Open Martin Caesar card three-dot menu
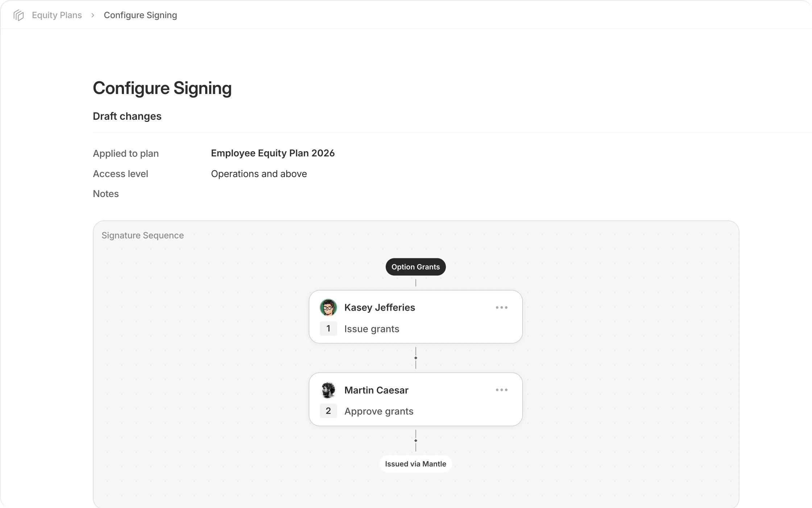The width and height of the screenshot is (812, 508). pyautogui.click(x=502, y=390)
